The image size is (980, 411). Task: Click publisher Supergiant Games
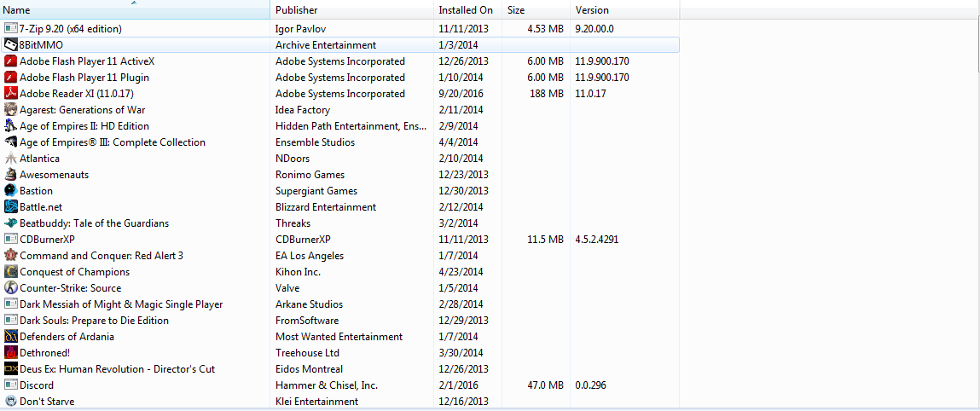(316, 190)
